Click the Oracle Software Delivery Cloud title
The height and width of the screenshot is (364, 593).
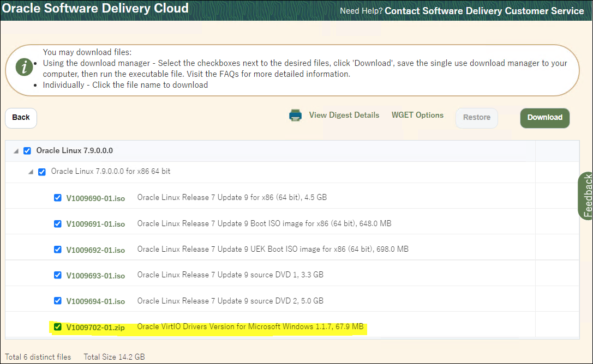coord(95,8)
